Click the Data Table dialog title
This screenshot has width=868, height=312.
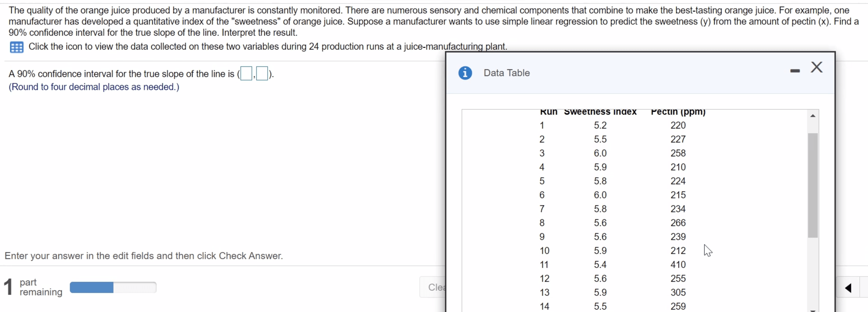(506, 73)
